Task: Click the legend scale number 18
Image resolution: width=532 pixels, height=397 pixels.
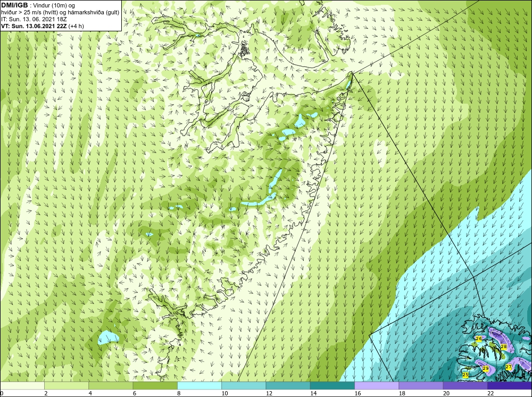Action: [402, 393]
